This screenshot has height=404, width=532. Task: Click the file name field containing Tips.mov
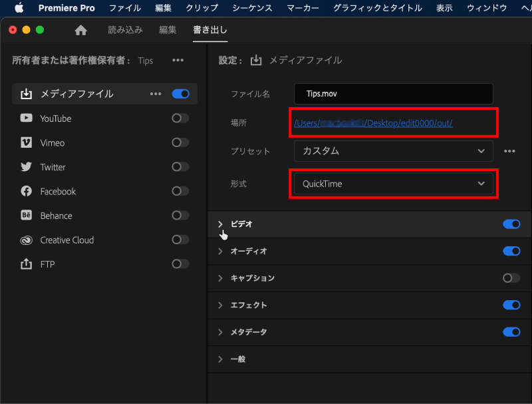pos(393,94)
